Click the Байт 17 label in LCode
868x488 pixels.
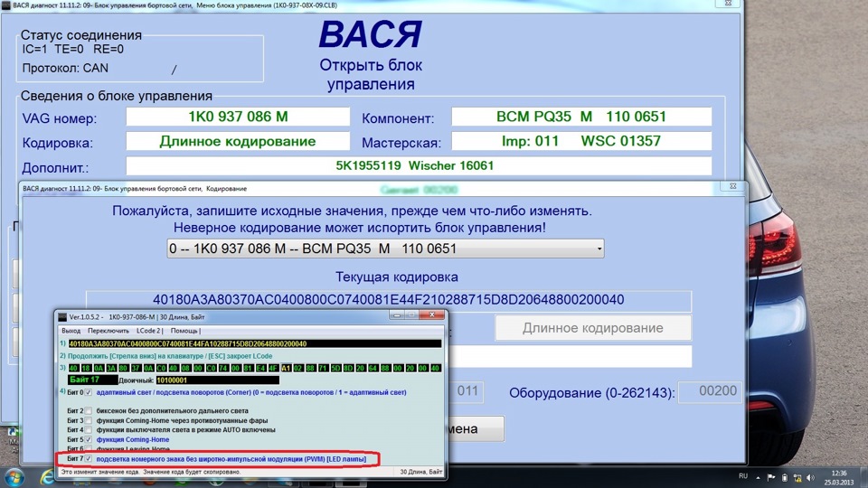tap(92, 380)
